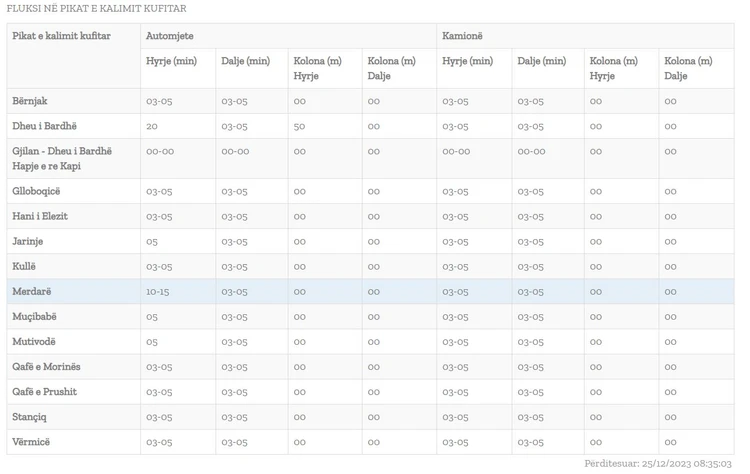Select the Muçibabë crossing name
Screen dimensions: 750x474
coord(34,316)
